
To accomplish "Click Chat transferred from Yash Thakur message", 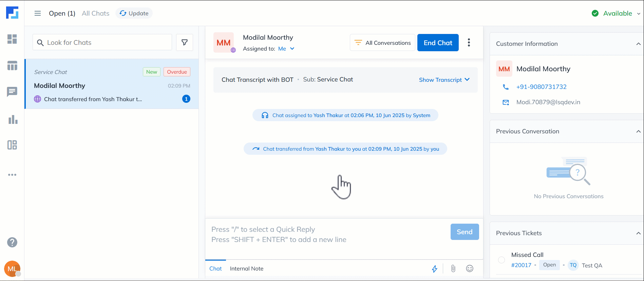I will click(345, 149).
